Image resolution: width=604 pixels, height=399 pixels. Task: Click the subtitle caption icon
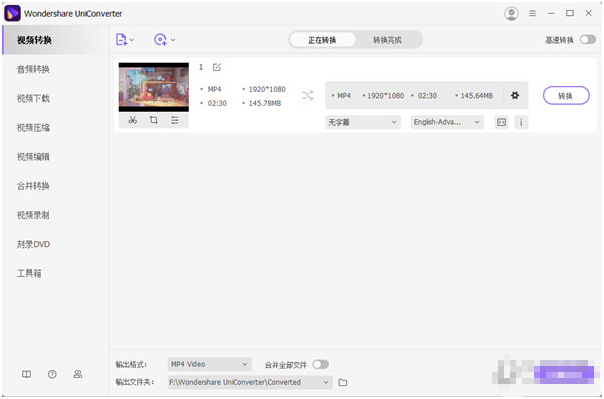click(501, 122)
